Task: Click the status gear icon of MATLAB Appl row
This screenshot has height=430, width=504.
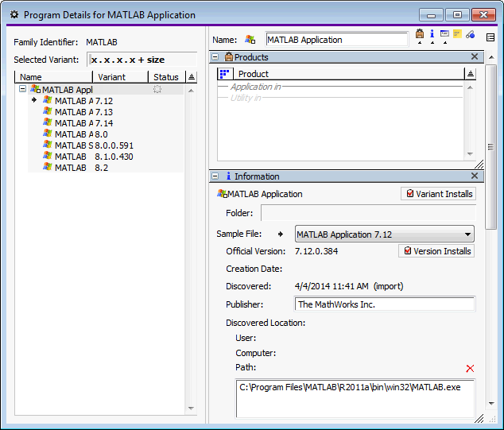Action: click(x=157, y=89)
